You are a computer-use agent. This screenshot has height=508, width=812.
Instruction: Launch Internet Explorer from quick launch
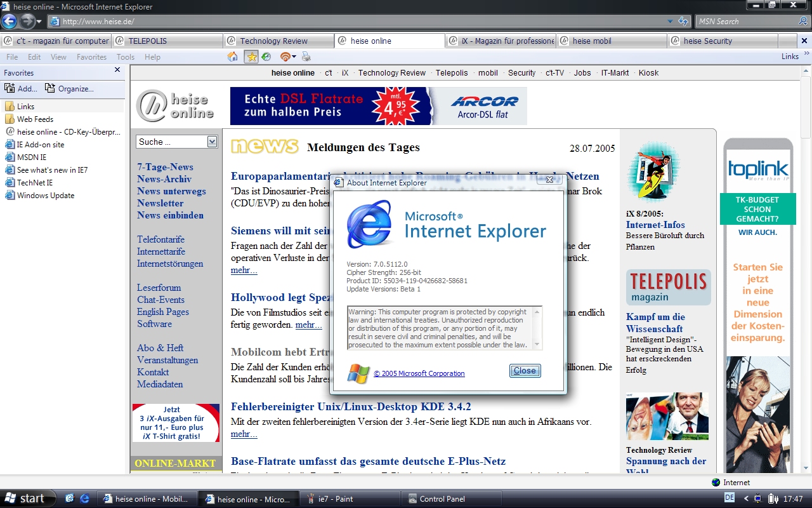coord(84,498)
